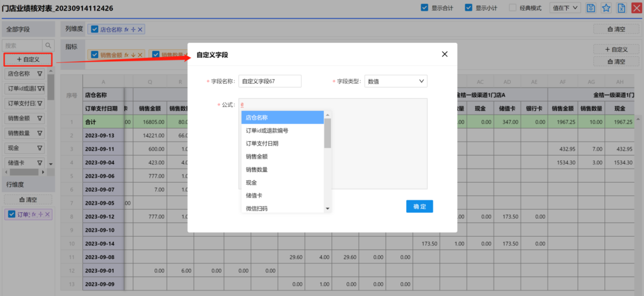Remove 销售金额 tag from 指标
This screenshot has width=644, height=296.
(140, 55)
